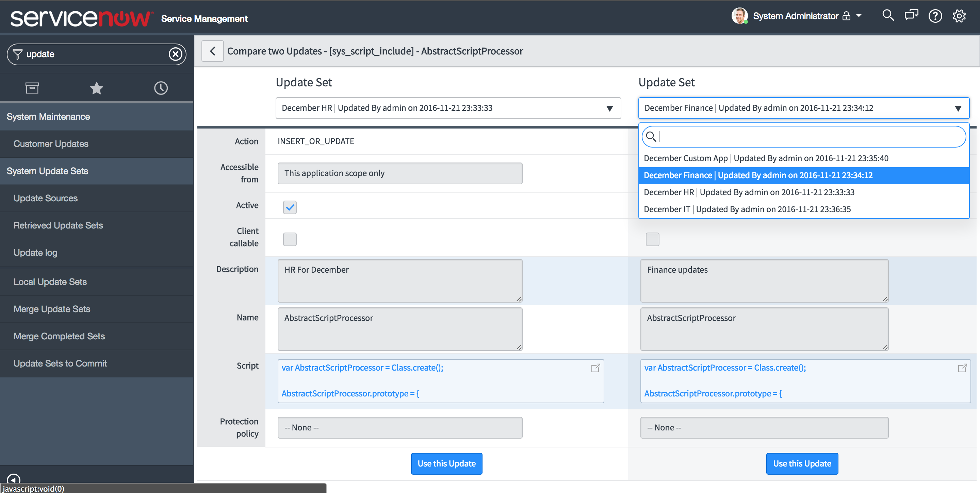The image size is (980, 493).
Task: Select December Custom App option
Action: point(803,158)
